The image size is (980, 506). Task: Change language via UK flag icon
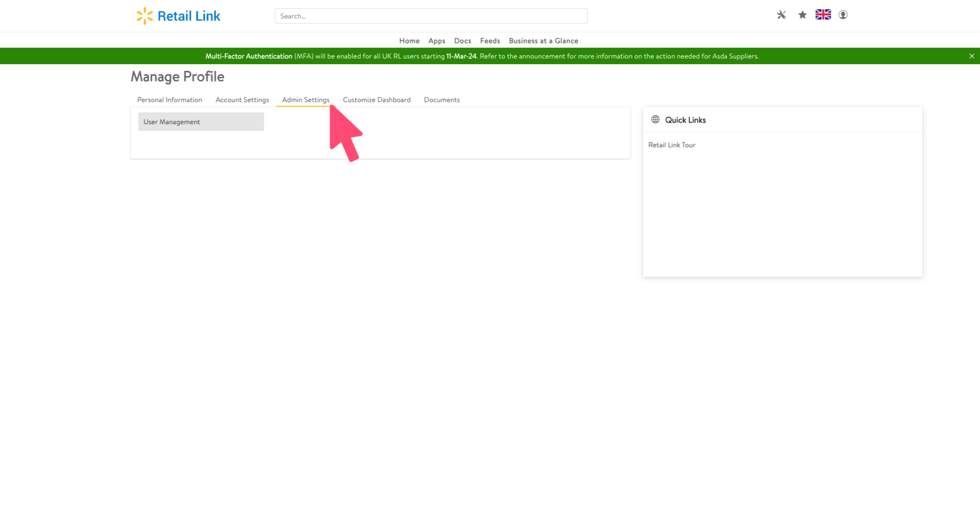point(823,15)
